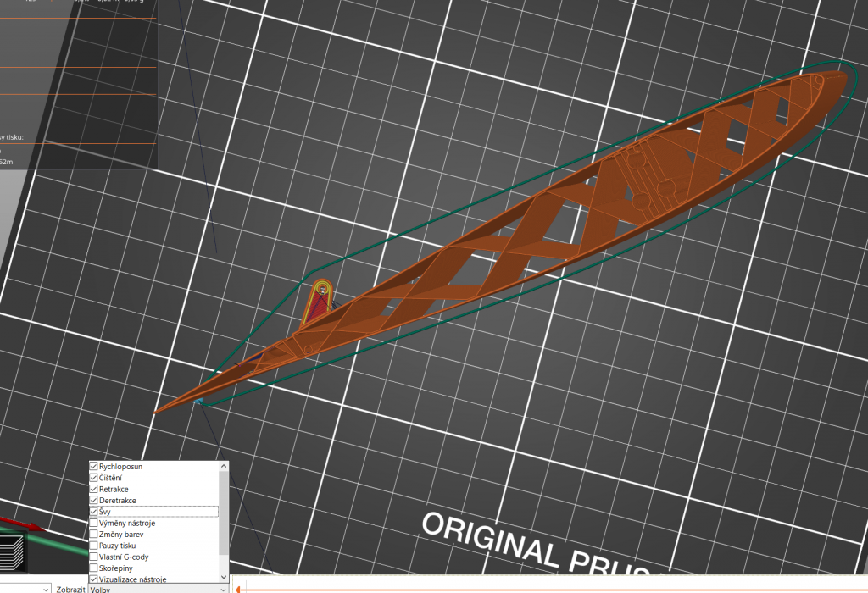Show Skořepiny in preview
Image resolution: width=868 pixels, height=593 pixels.
(x=94, y=568)
